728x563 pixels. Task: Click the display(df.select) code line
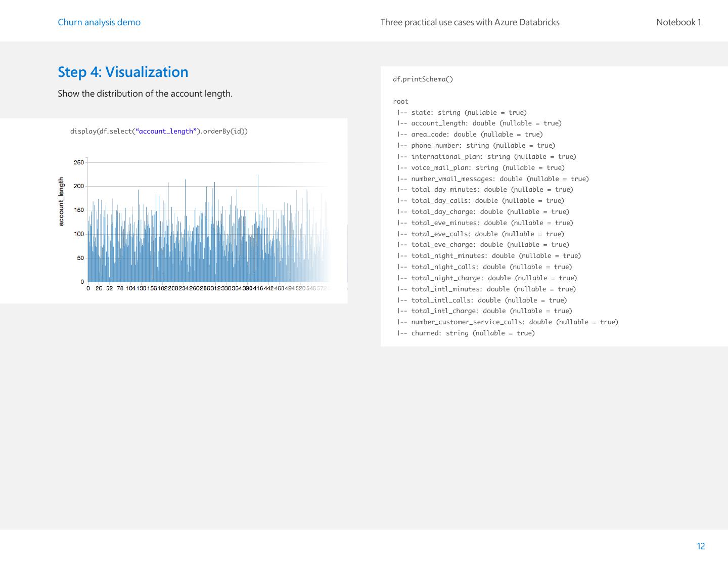159,132
